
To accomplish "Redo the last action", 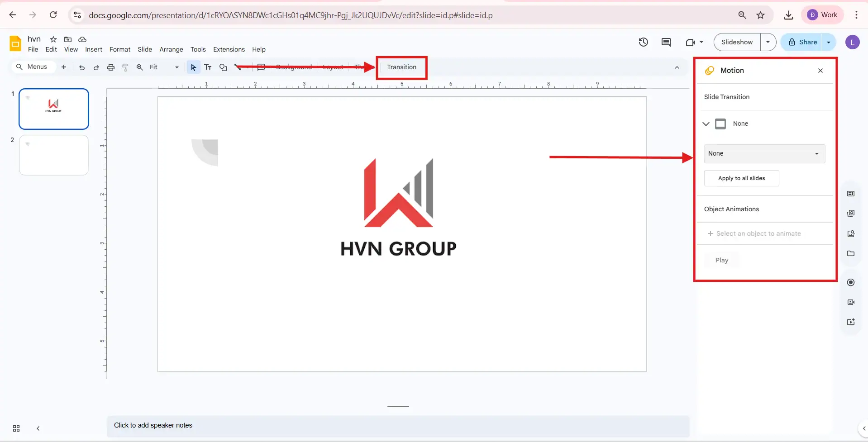I will (96, 67).
